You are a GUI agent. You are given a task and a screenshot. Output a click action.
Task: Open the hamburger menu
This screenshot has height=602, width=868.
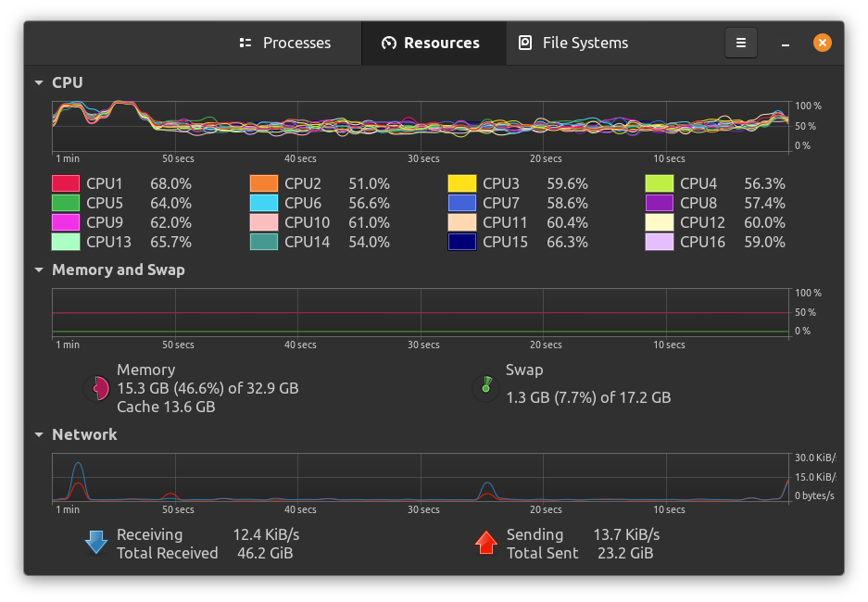coord(740,43)
